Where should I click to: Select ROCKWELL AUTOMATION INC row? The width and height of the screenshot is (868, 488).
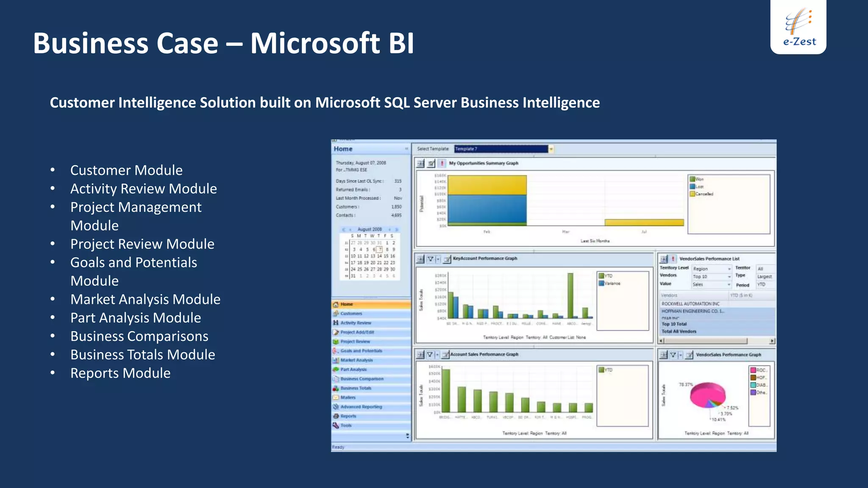tap(717, 304)
